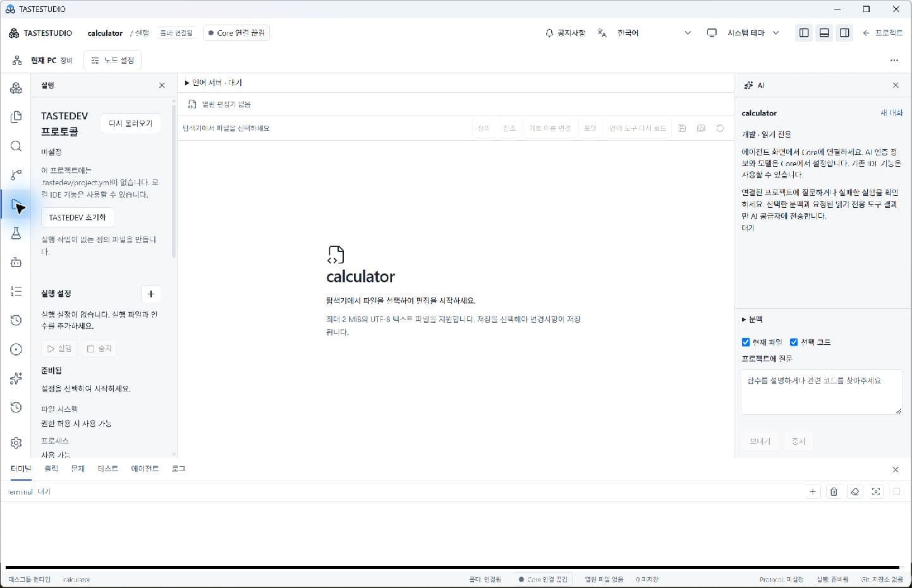Open the lower history clock icon above settings
912x588 pixels.
tap(16, 407)
